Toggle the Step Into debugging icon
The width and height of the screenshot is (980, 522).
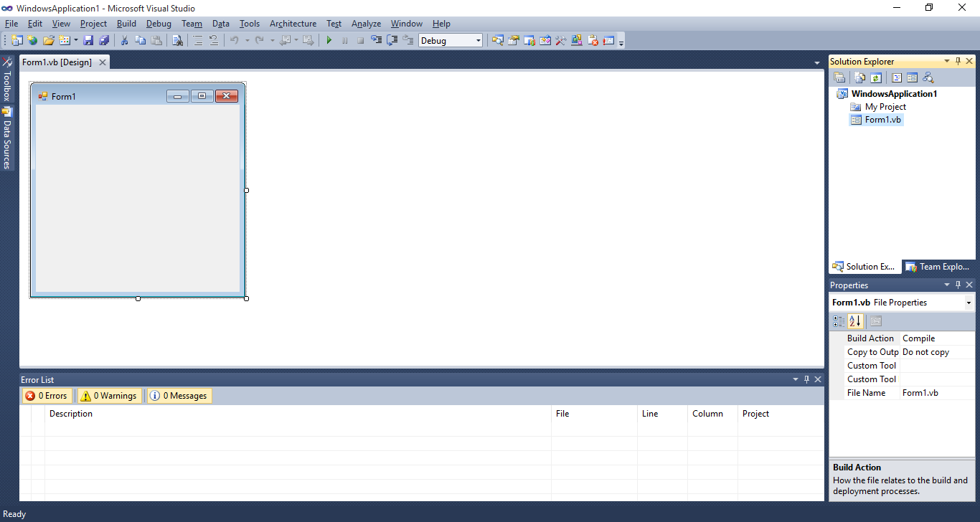tap(376, 40)
